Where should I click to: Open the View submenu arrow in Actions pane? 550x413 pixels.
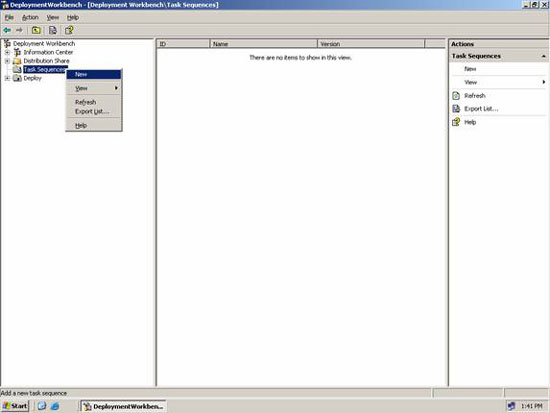(543, 82)
